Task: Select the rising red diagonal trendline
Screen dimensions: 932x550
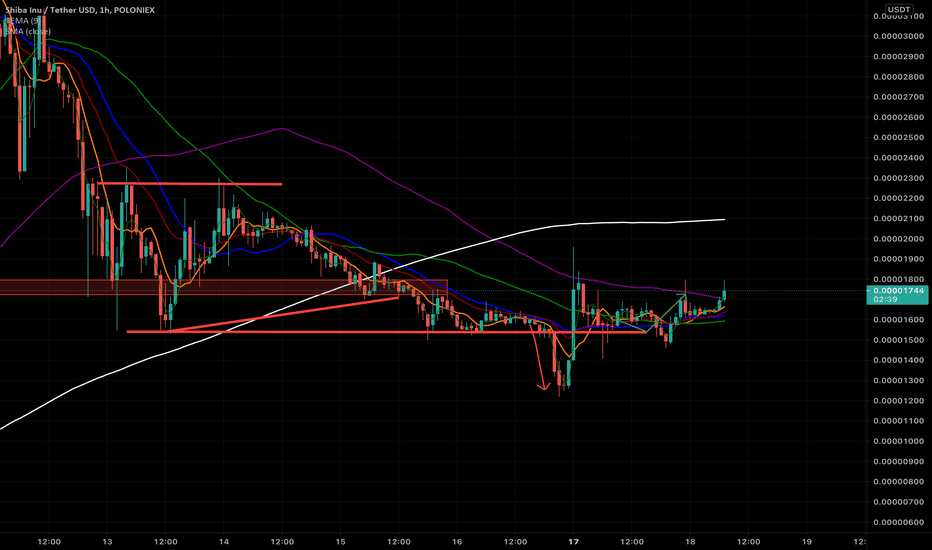Action: (284, 315)
